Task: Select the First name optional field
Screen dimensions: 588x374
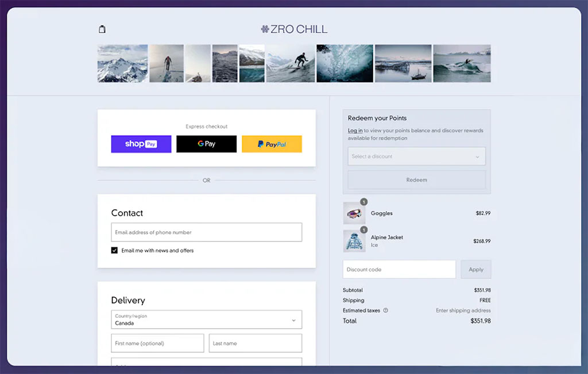Action: pos(157,342)
